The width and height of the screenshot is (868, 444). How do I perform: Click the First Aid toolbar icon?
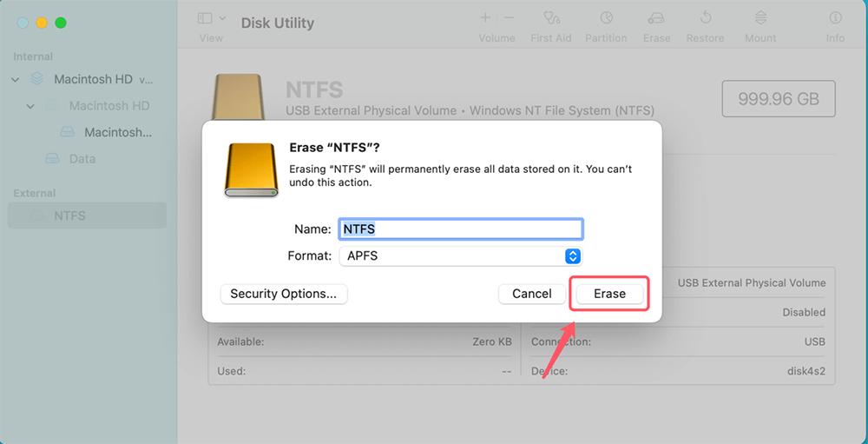click(550, 18)
